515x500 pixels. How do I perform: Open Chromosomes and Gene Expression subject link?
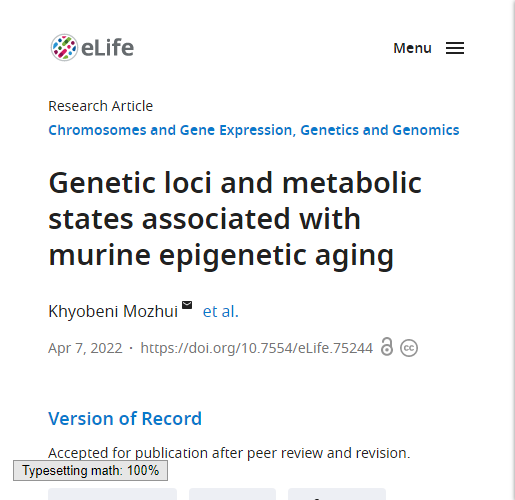click(170, 130)
